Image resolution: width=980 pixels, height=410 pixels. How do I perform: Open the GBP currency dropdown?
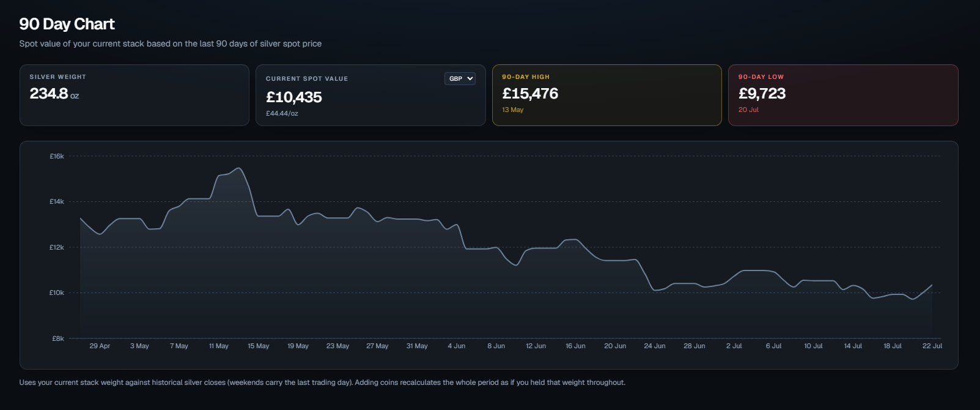click(460, 78)
